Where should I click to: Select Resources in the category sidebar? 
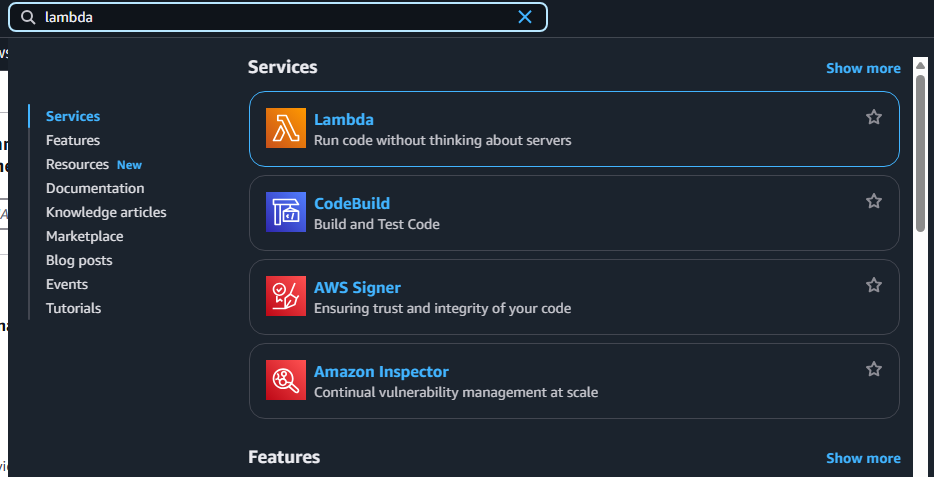click(x=77, y=164)
